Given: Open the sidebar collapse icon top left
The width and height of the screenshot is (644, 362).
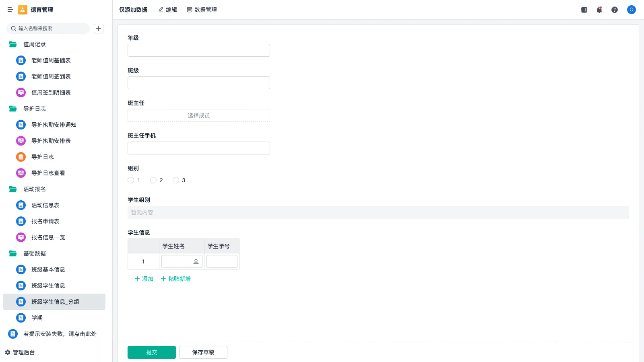Looking at the screenshot, I should (x=10, y=10).
